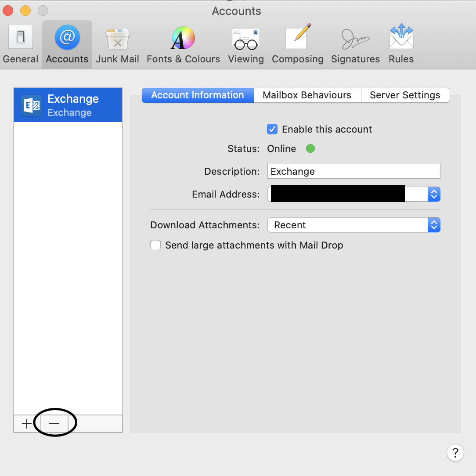Open help with the question mark button
The height and width of the screenshot is (476, 476).
coord(455,452)
